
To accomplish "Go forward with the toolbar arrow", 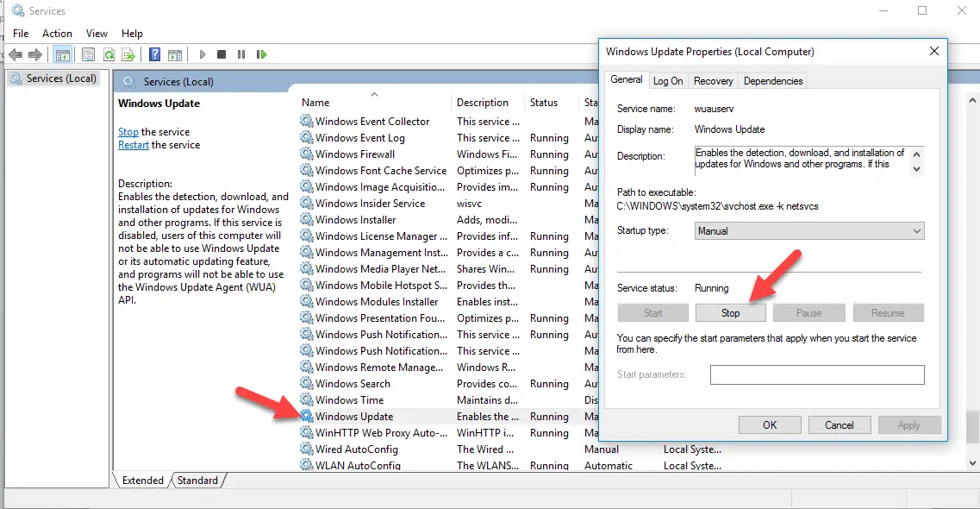I will 35,55.
